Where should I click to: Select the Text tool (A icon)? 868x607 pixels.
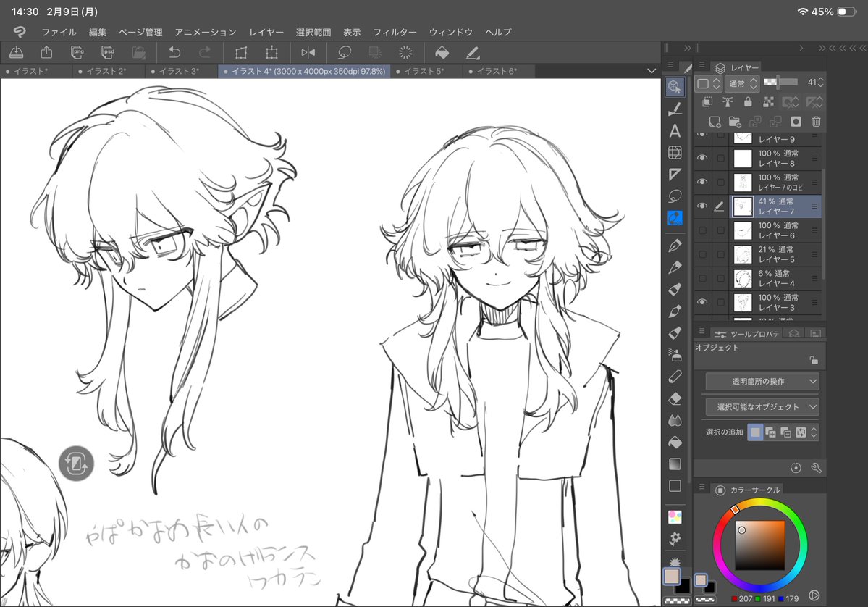(675, 130)
